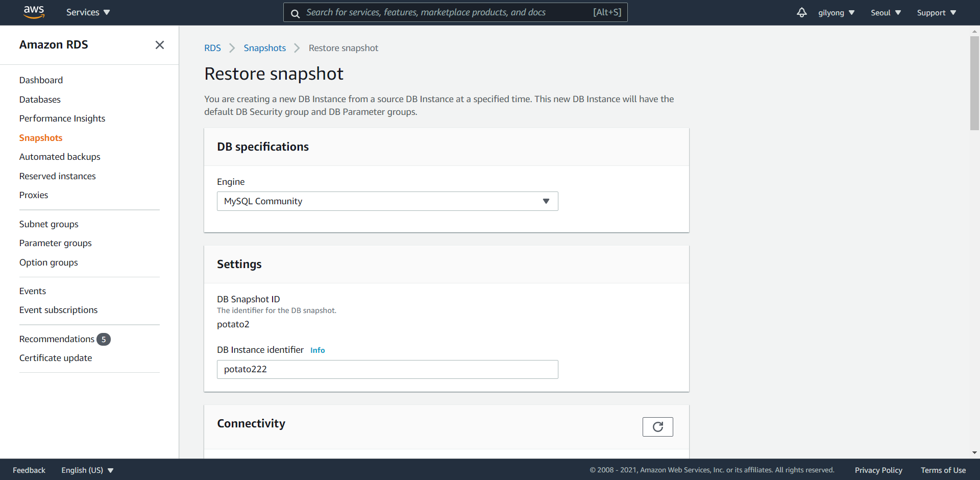
Task: Open Certificate update
Action: [x=56, y=358]
